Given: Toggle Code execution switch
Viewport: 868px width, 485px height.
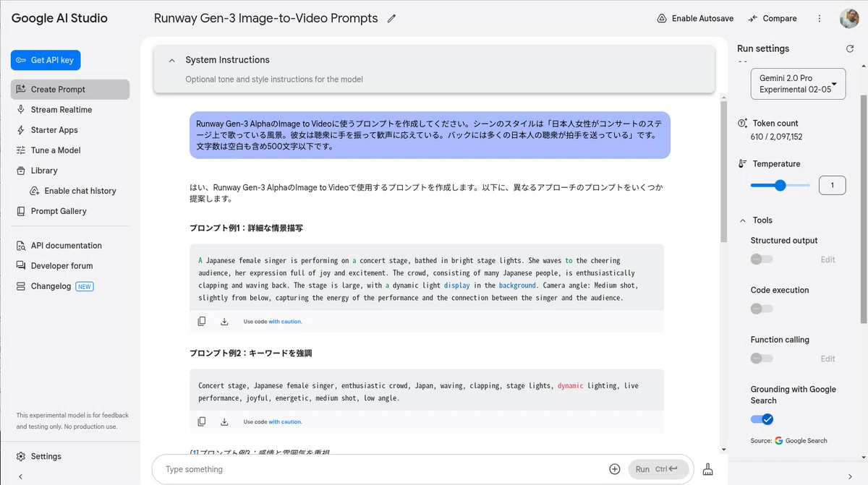Looking at the screenshot, I should point(762,309).
